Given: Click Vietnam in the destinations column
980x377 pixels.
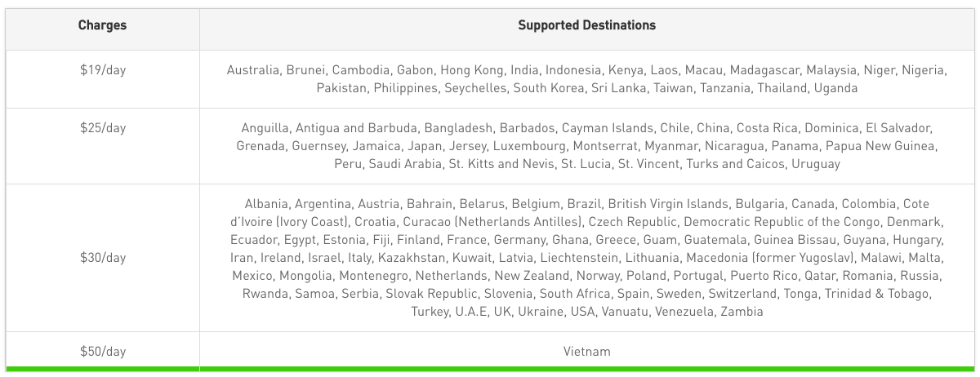Looking at the screenshot, I should (x=586, y=352).
